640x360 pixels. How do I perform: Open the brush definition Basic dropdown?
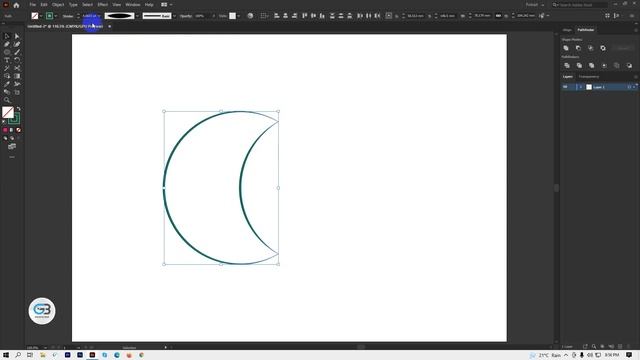tap(174, 16)
